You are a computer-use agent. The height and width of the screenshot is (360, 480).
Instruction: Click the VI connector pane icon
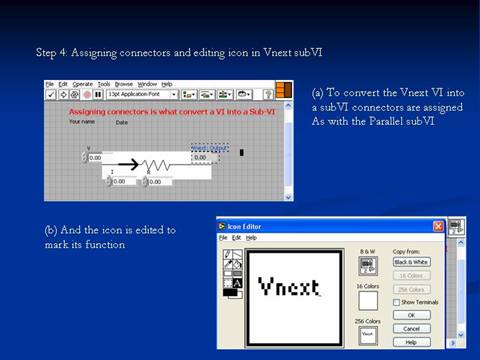[x=284, y=90]
